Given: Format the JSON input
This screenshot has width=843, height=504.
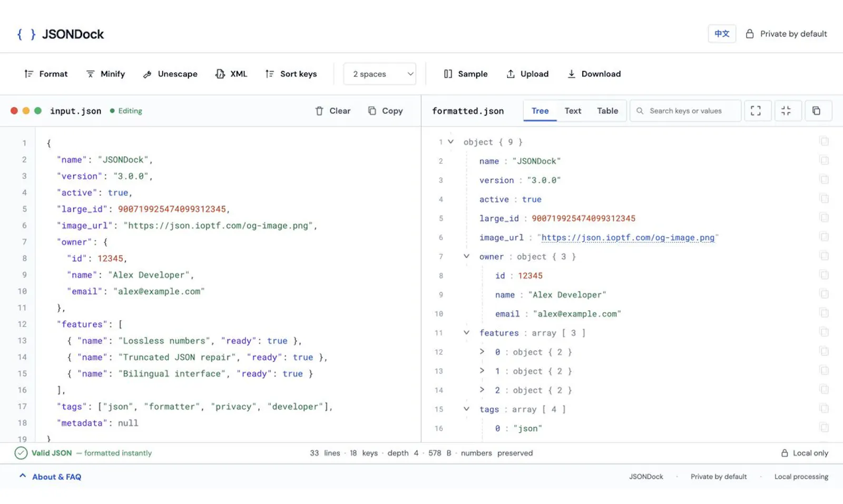Looking at the screenshot, I should 46,74.
